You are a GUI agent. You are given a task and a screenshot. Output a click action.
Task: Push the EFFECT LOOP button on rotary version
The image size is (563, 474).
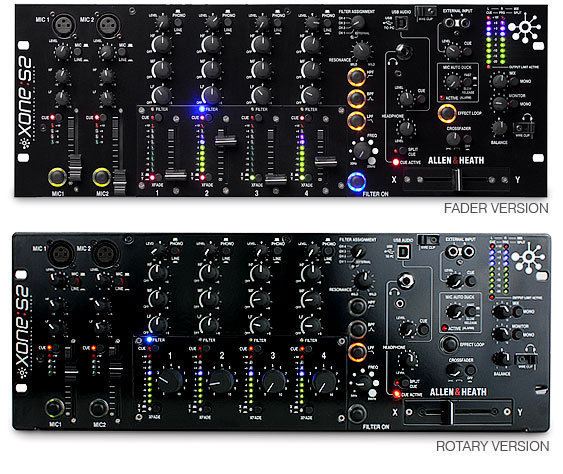[449, 344]
